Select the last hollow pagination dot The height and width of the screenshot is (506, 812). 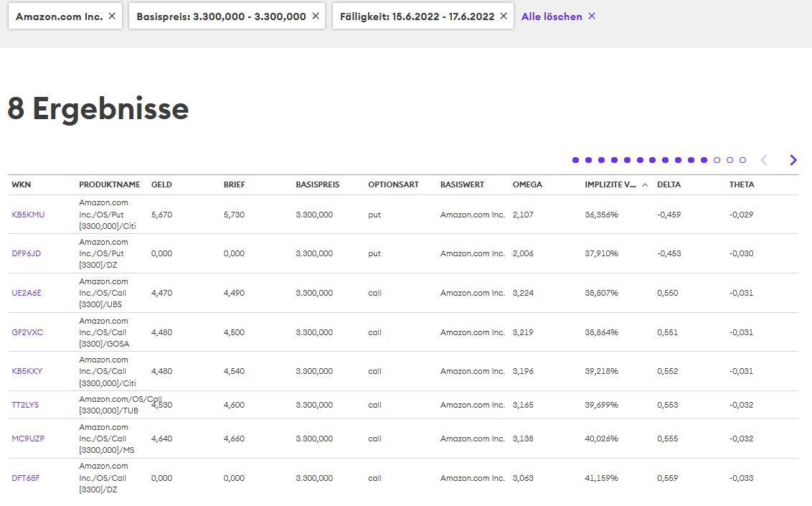tap(742, 160)
